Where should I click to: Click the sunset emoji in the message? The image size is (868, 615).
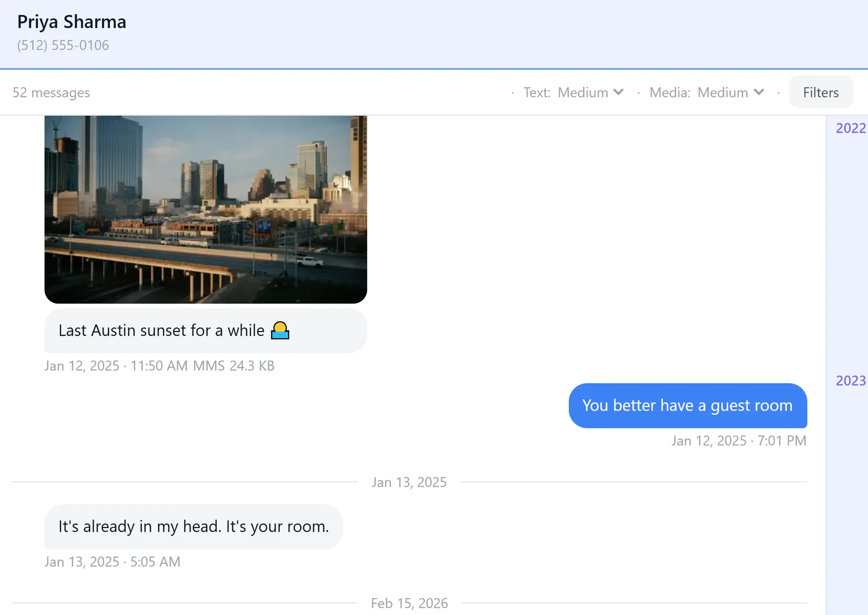(x=280, y=330)
